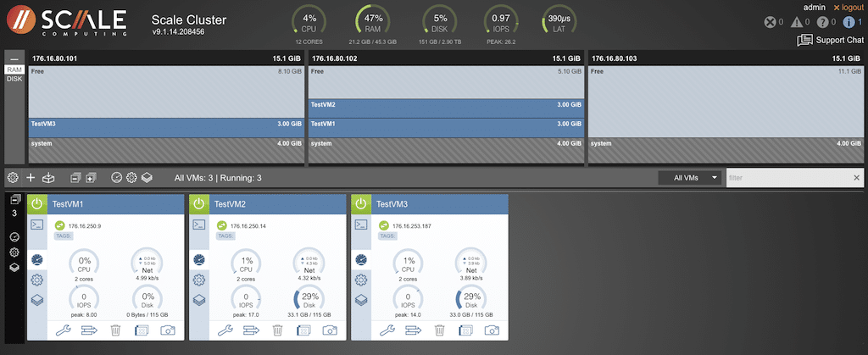This screenshot has width=868, height=355.
Task: Select TestVM3 block on node 176.16.80.101
Action: (166, 128)
